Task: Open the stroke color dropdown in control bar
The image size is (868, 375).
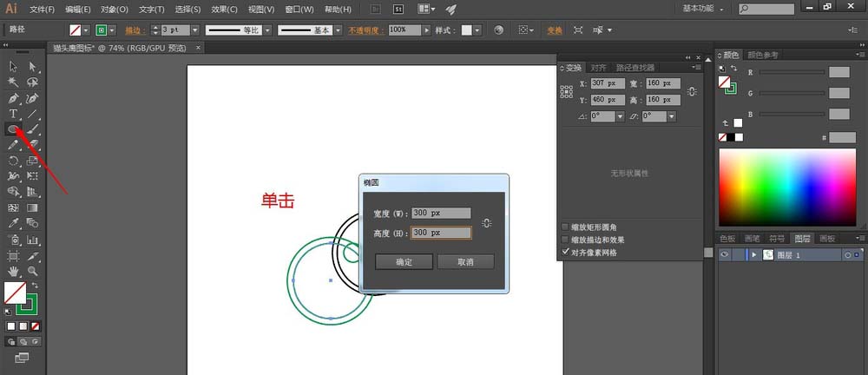Action: (x=112, y=30)
